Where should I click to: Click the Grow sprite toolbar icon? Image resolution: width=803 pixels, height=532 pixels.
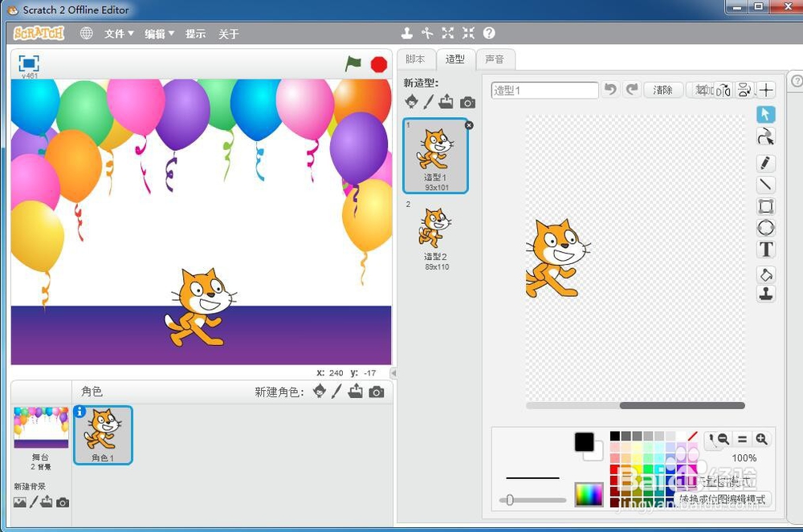(447, 33)
